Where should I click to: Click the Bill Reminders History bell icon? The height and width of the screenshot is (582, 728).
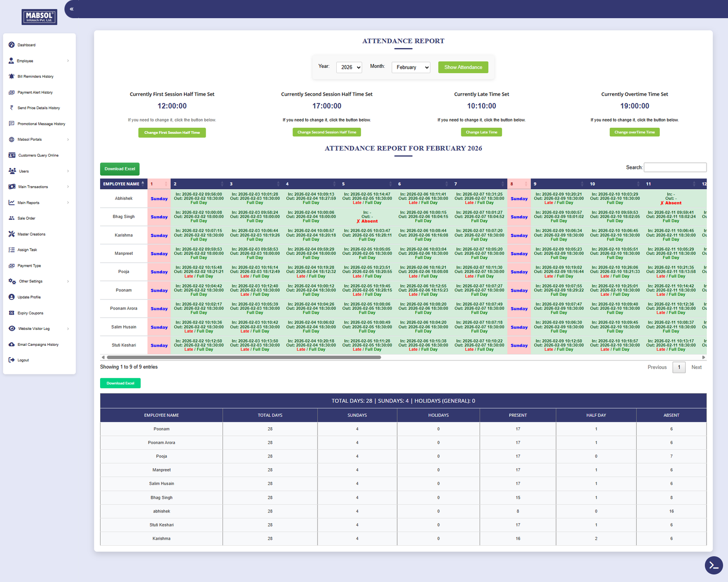[x=12, y=76]
